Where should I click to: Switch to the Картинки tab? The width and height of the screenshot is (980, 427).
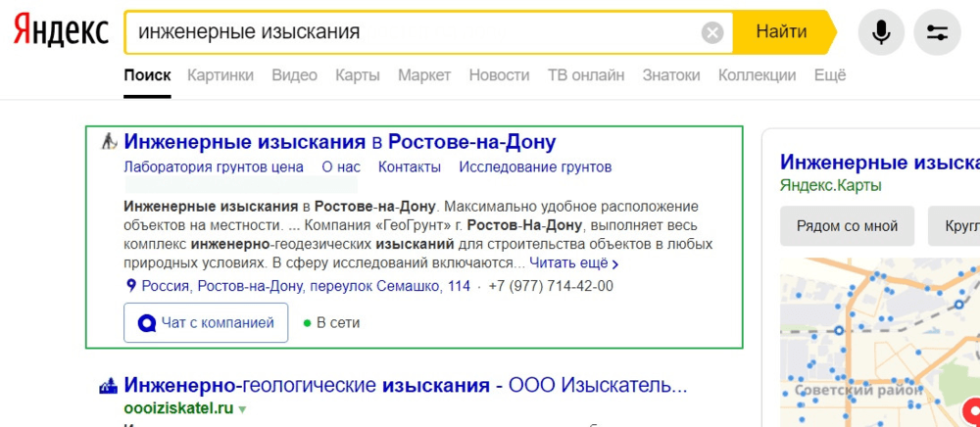click(x=220, y=75)
